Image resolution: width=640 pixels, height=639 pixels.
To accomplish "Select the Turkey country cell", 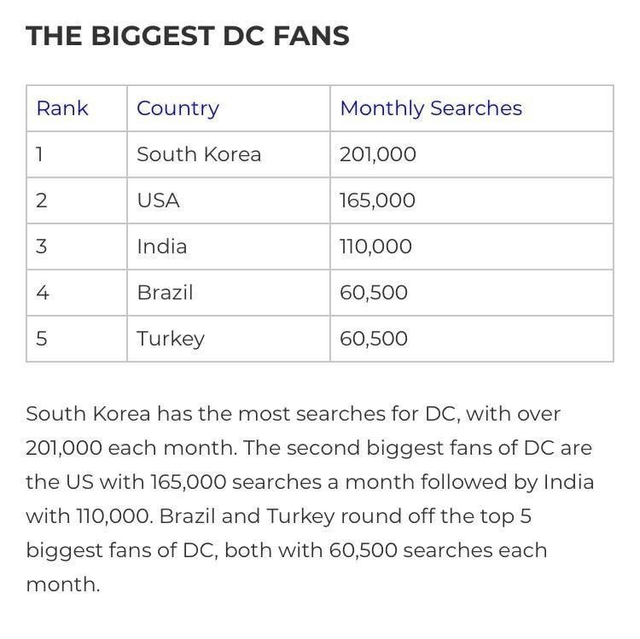I will tap(171, 338).
